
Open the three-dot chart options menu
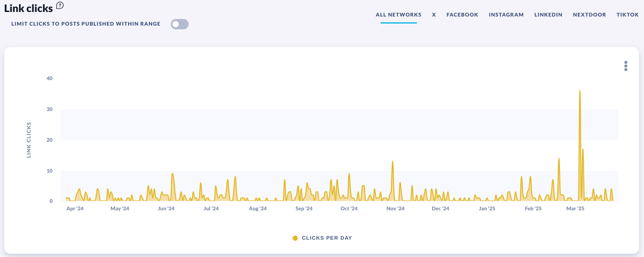click(x=625, y=66)
